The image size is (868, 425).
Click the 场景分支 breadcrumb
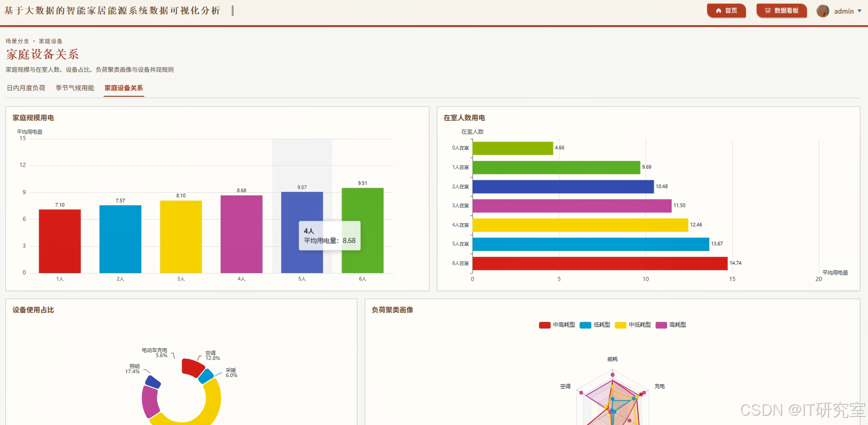click(18, 41)
